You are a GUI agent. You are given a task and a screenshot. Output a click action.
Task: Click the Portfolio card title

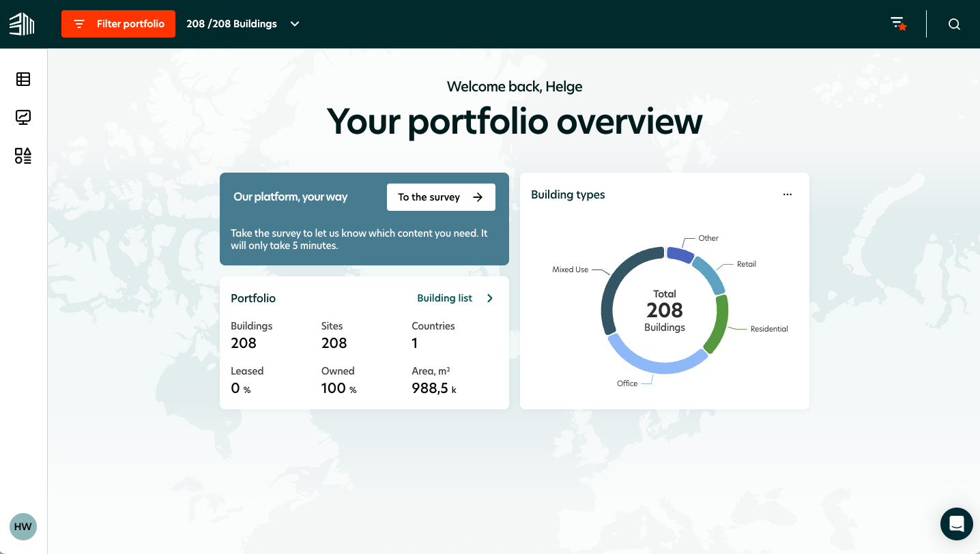pyautogui.click(x=253, y=298)
